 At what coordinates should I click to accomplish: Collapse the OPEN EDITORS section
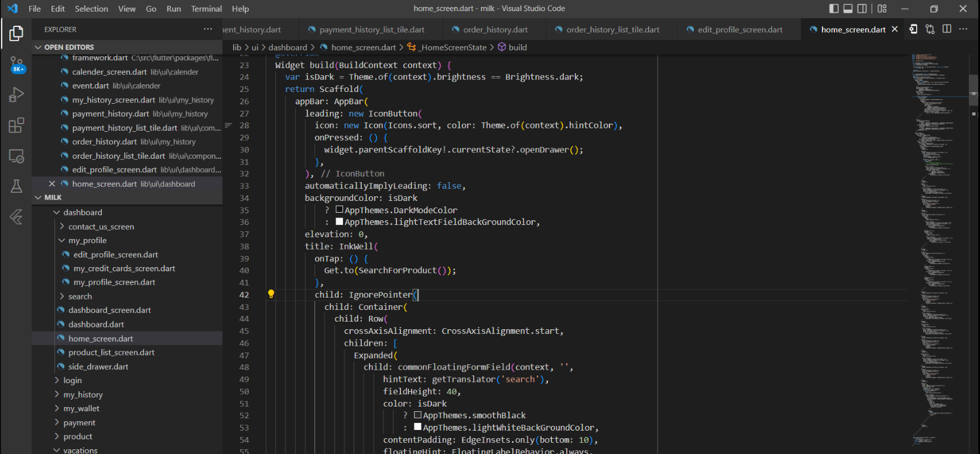click(x=39, y=47)
